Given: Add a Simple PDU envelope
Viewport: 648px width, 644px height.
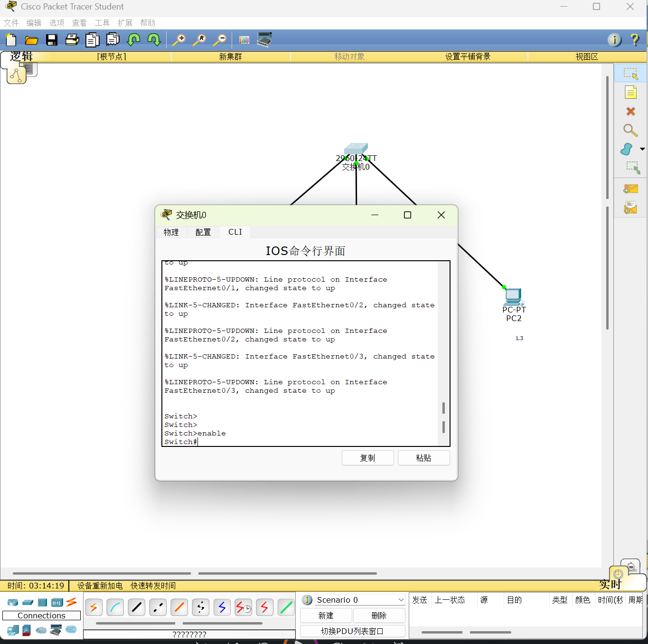Looking at the screenshot, I should click(630, 189).
